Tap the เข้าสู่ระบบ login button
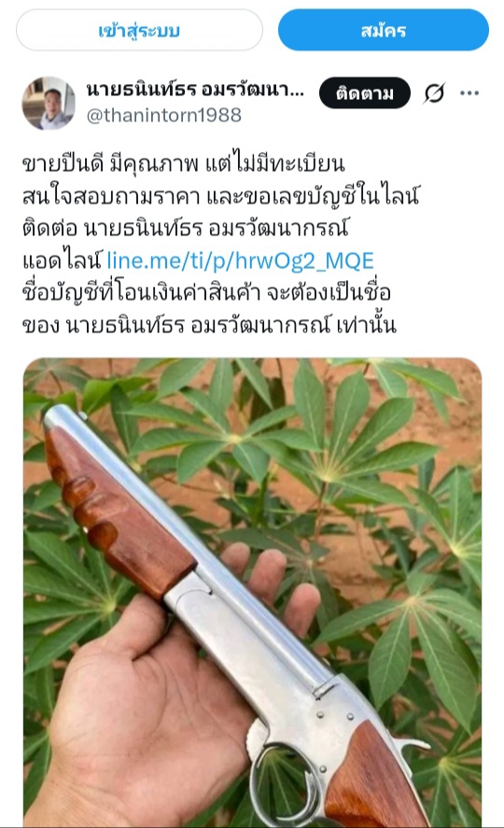 click(x=139, y=30)
